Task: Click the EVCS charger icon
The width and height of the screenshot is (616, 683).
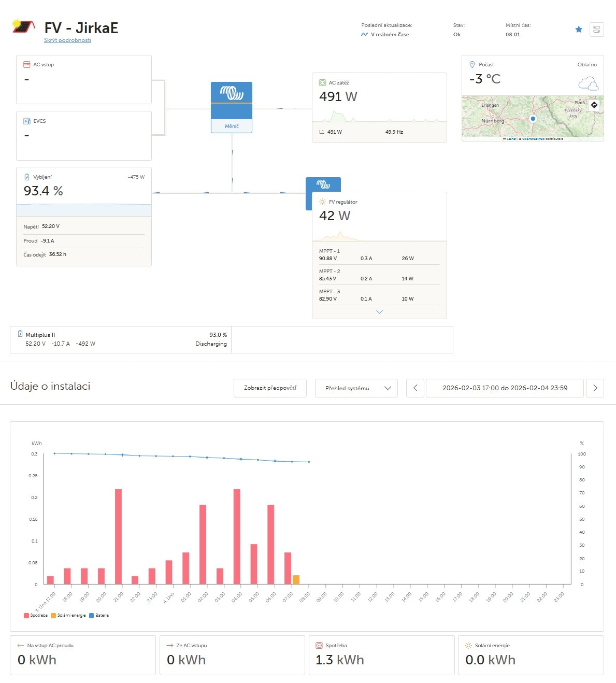Action: (x=27, y=121)
